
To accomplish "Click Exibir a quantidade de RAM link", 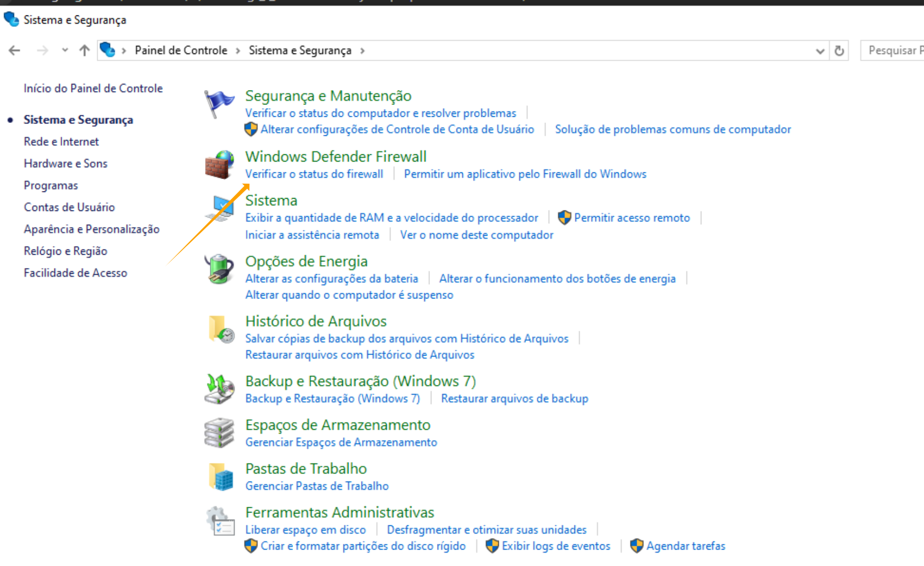I will tap(392, 218).
